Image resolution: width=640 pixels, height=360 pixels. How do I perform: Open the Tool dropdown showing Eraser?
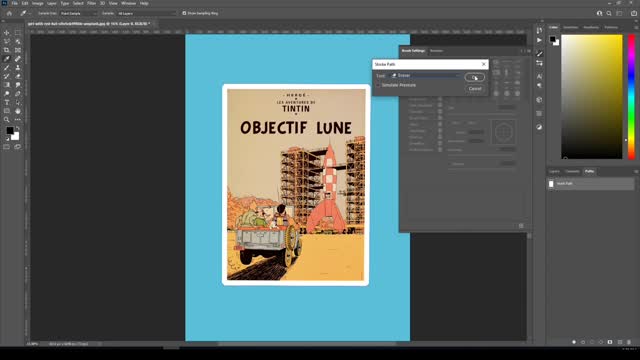pos(425,76)
